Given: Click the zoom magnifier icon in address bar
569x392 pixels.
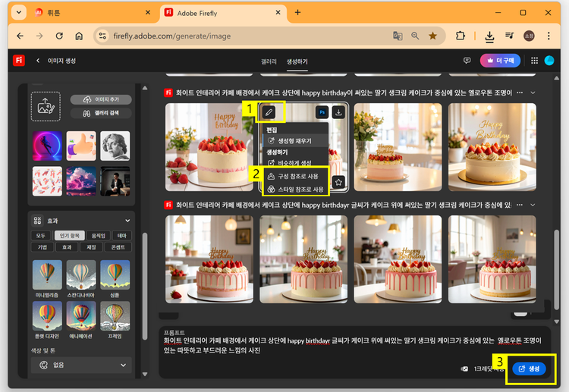Looking at the screenshot, I should tap(415, 36).
